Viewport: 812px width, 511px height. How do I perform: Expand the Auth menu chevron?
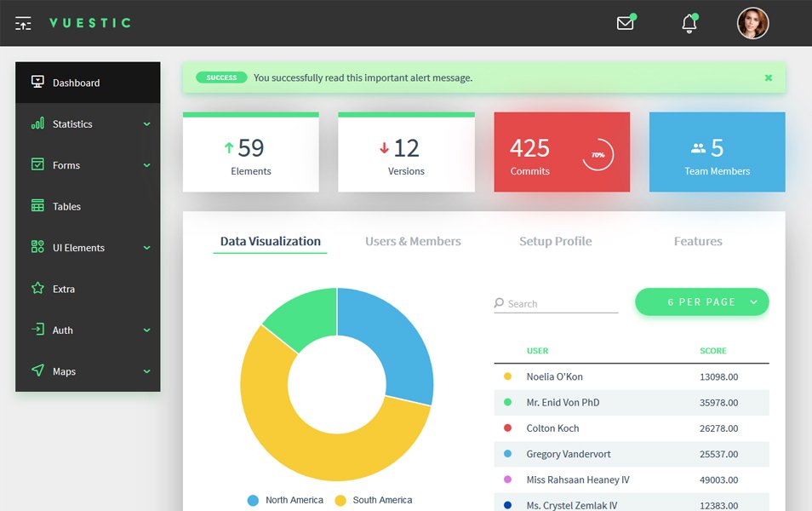tap(147, 330)
